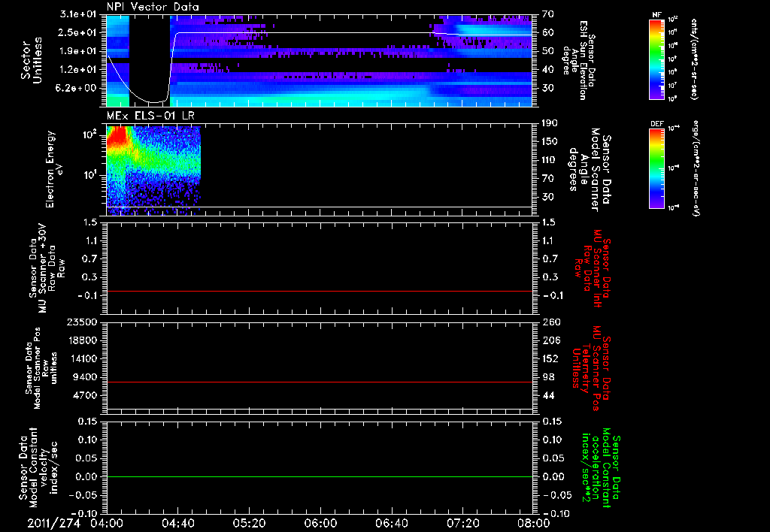Click the 2011/274 04:00 start time label
This screenshot has width=770, height=532.
click(x=76, y=523)
